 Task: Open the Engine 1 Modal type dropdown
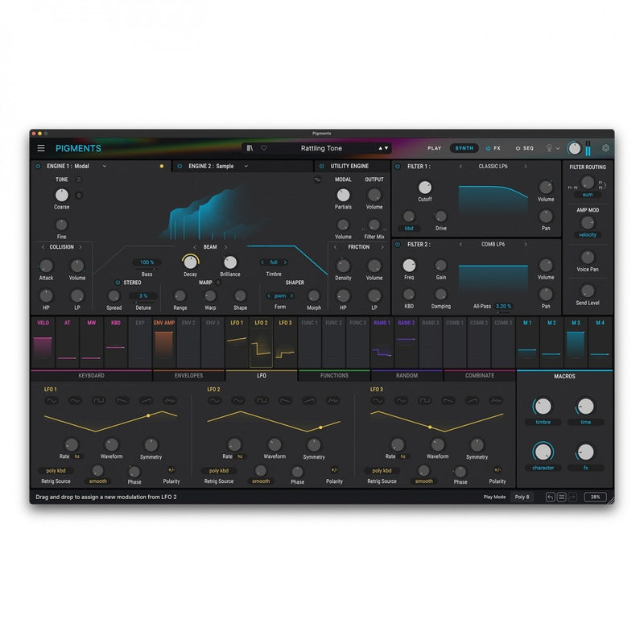(x=87, y=165)
